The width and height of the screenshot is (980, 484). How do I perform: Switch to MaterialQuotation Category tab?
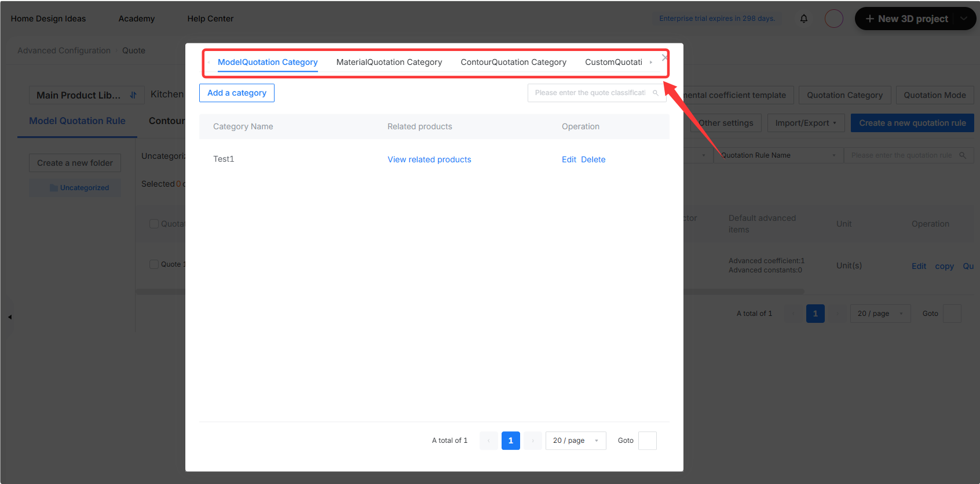[389, 62]
